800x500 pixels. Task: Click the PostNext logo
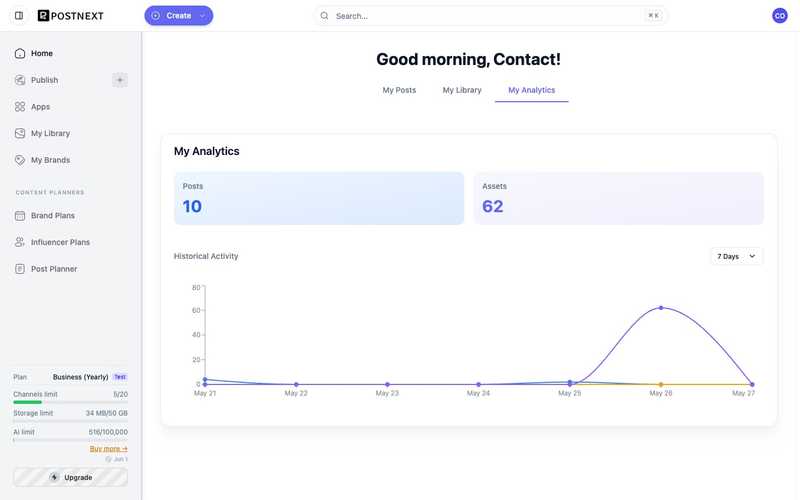coord(70,16)
